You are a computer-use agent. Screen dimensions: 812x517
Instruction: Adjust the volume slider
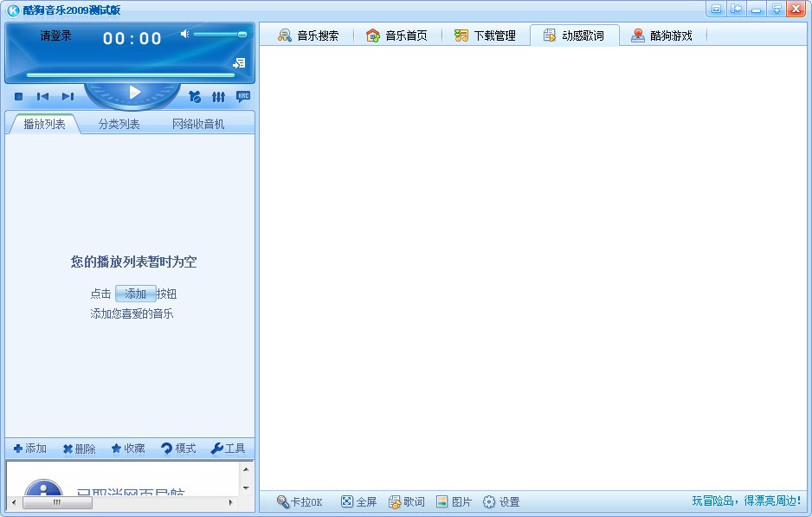pos(220,35)
